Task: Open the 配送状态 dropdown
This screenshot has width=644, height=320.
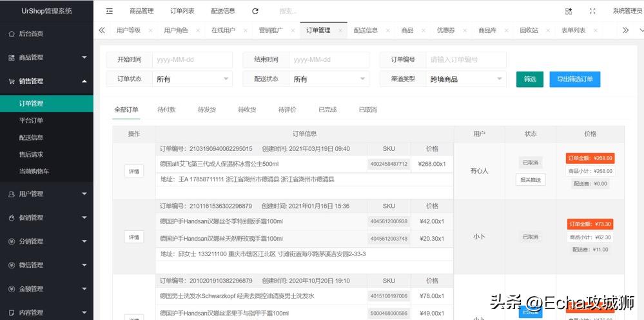Action: (x=329, y=79)
